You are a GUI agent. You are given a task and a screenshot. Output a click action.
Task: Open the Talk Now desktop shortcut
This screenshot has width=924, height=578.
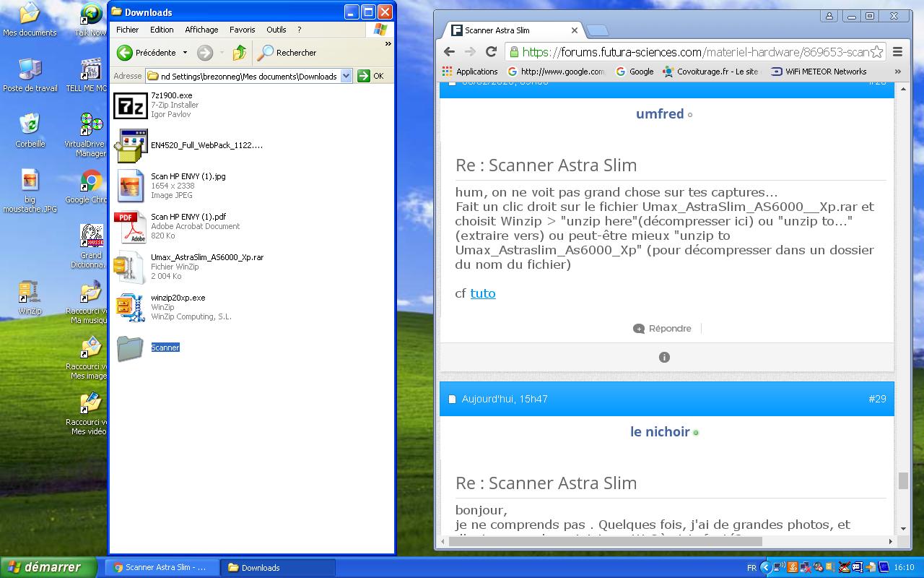coord(91,20)
